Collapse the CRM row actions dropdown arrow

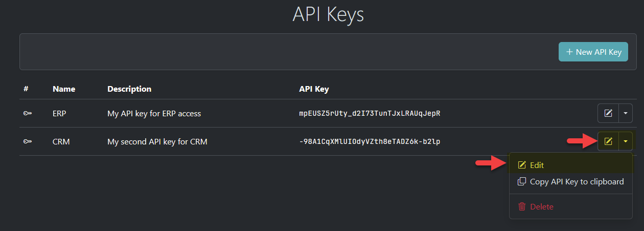click(x=625, y=141)
